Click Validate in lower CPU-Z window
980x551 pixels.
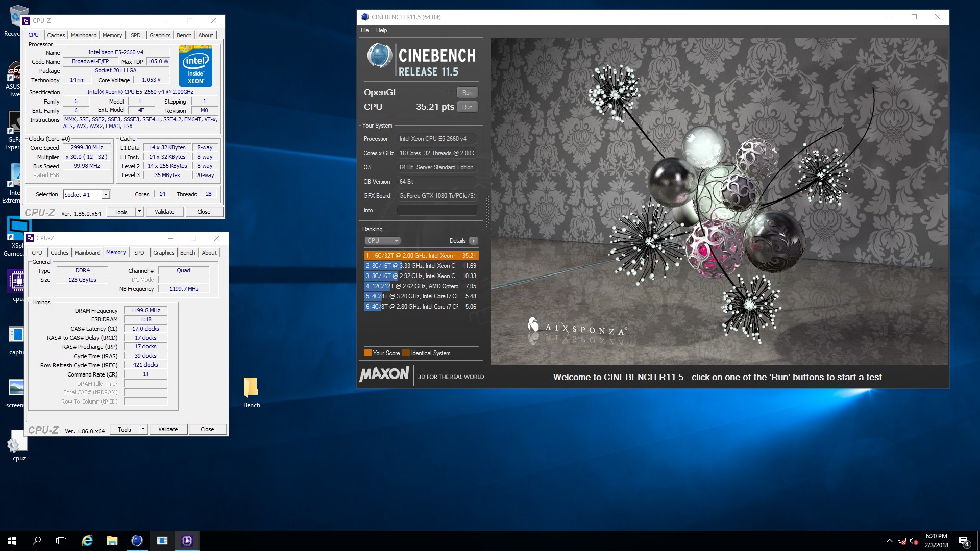[x=168, y=429]
